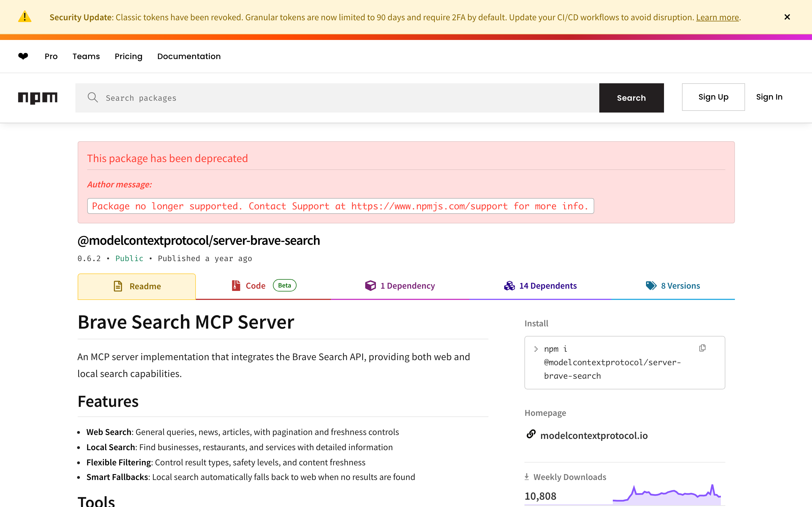
Task: Open the 1 Dependency tab
Action: (407, 286)
